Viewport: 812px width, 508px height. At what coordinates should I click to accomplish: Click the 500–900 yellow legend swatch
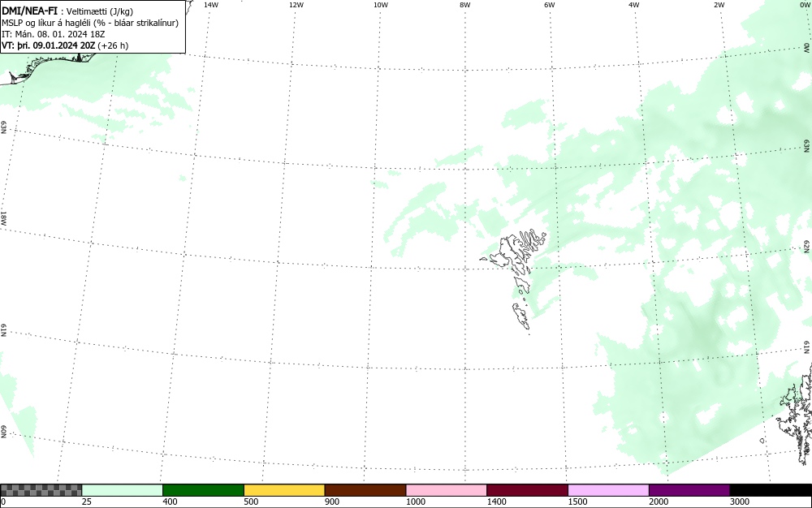point(284,490)
